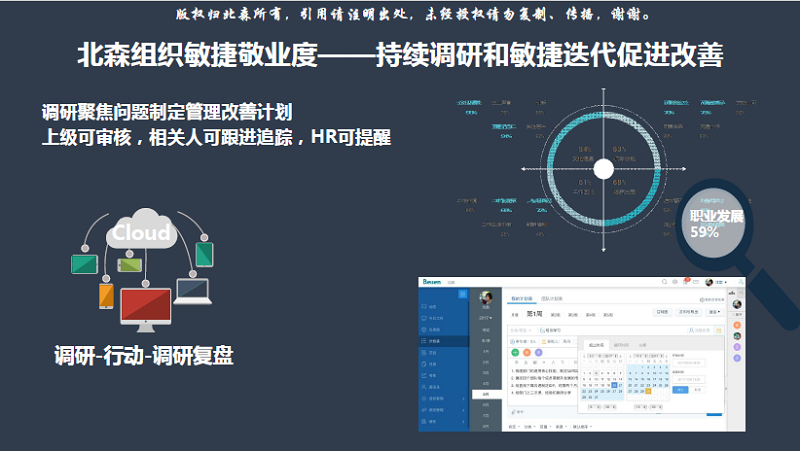Click the 84% quadrant value in the ring chart
800x451 pixels.
pos(585,149)
